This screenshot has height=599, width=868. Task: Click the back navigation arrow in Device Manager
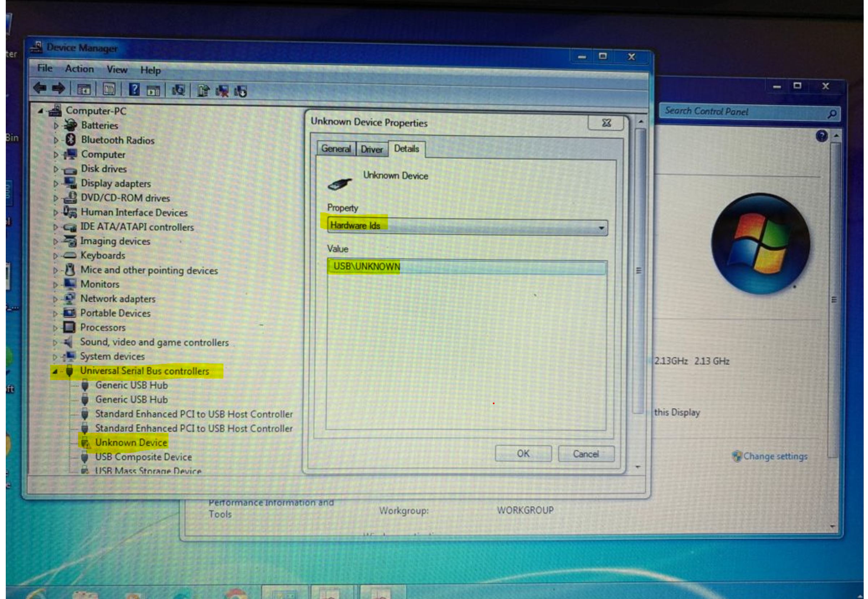39,89
